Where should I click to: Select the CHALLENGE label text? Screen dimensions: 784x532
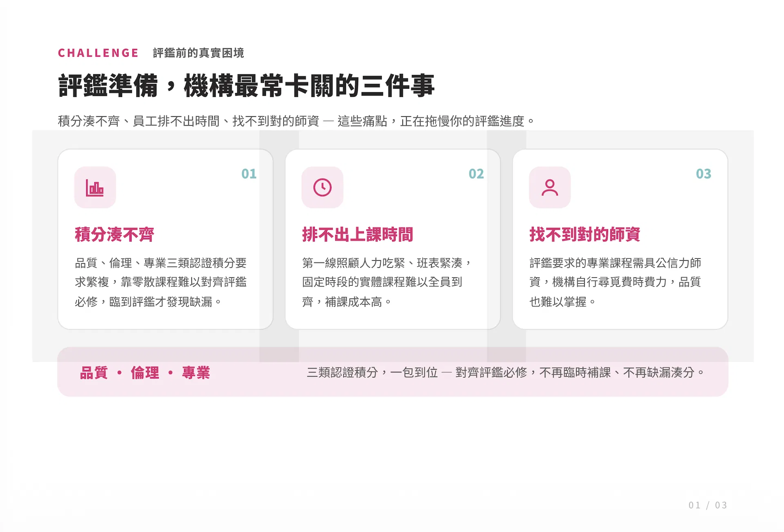98,53
